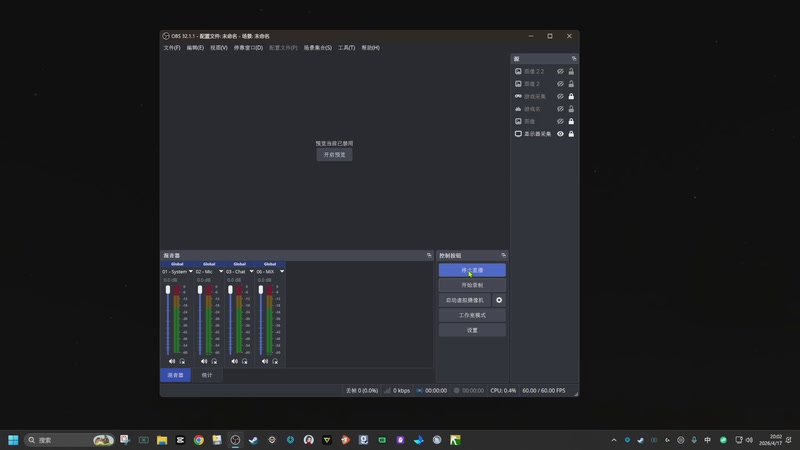The height and width of the screenshot is (450, 800).
Task: Expand the 06 - MIX channel dropdown arrow
Action: point(282,271)
